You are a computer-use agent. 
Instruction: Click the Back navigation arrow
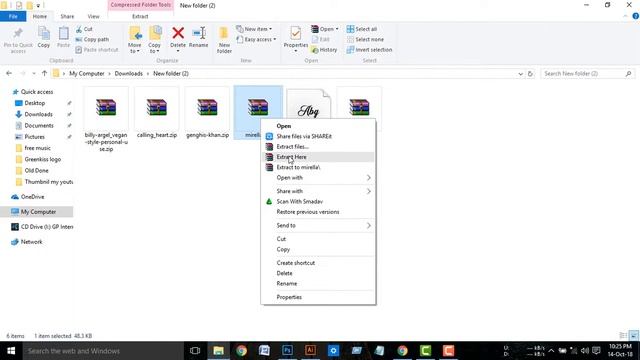click(9, 73)
